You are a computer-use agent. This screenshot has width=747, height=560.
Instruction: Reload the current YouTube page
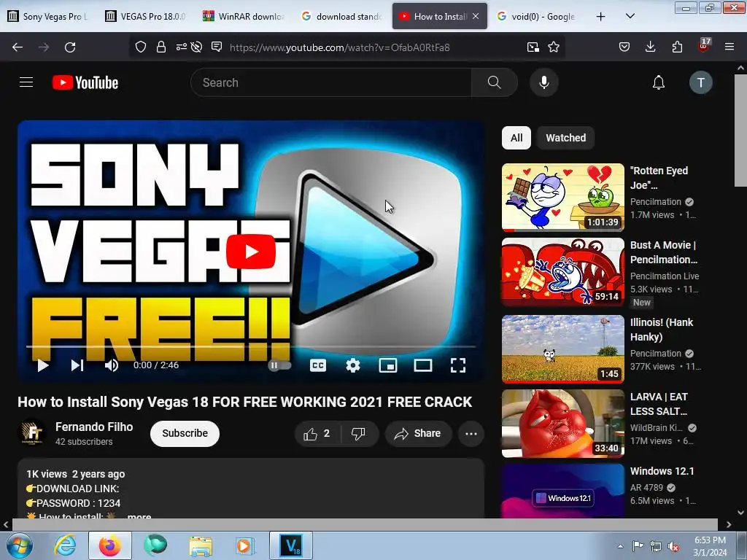point(70,47)
